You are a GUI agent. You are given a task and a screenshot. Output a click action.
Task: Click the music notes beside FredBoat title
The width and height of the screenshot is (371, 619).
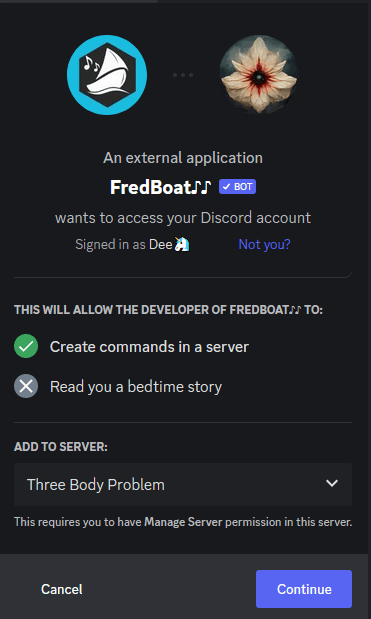pos(202,187)
